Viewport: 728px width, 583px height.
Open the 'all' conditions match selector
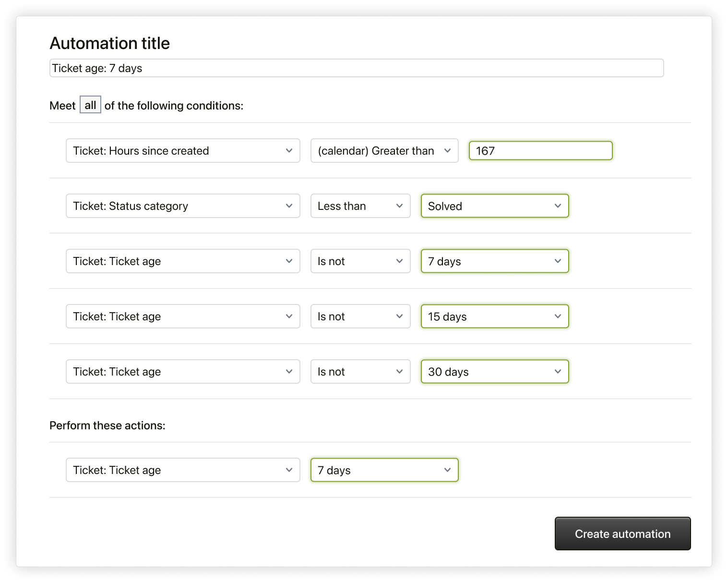click(x=90, y=105)
